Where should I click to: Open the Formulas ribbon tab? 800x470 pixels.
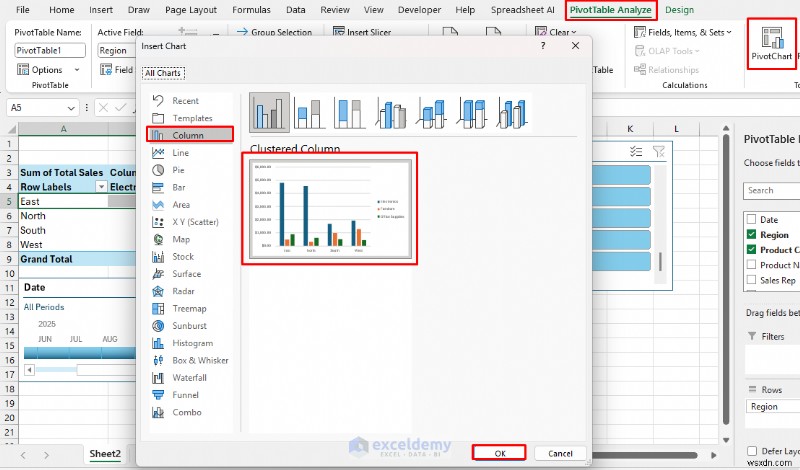[x=251, y=10]
